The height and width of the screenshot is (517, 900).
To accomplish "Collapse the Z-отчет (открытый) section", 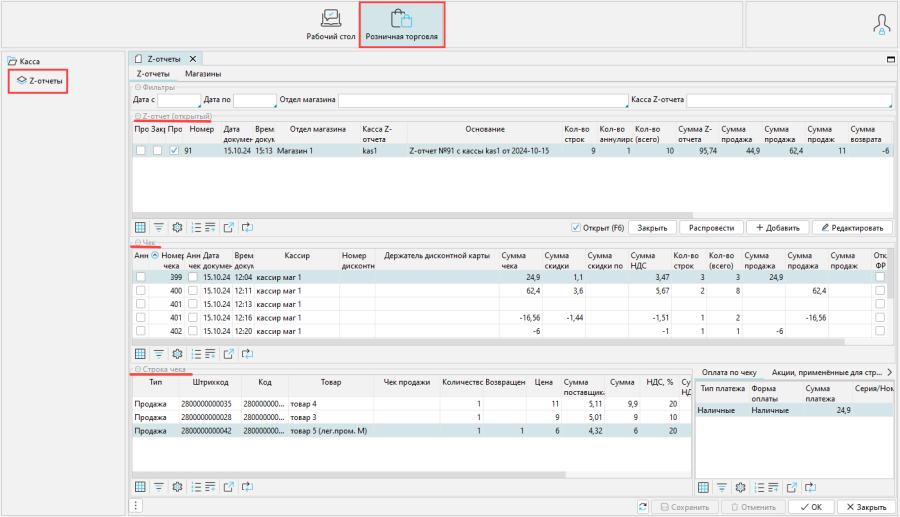I will pyautogui.click(x=138, y=116).
